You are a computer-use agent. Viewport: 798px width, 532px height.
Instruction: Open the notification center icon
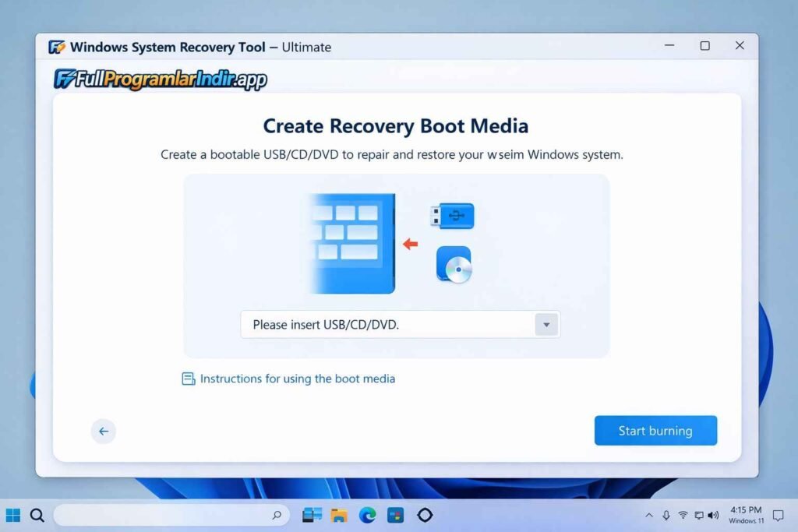click(x=778, y=515)
